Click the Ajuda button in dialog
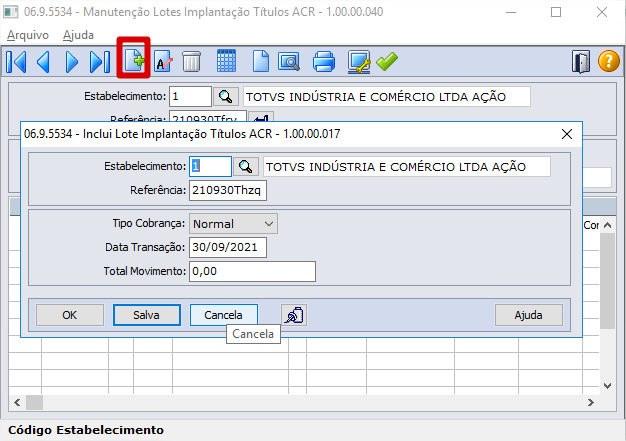 tap(529, 315)
